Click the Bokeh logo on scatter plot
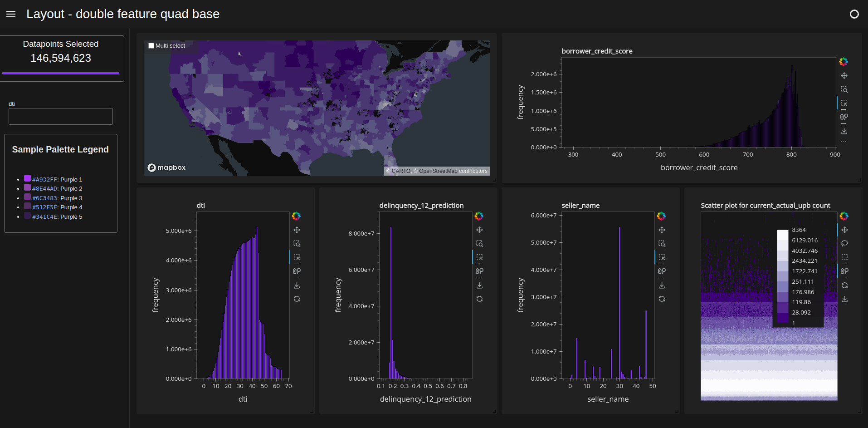868x428 pixels. click(844, 216)
